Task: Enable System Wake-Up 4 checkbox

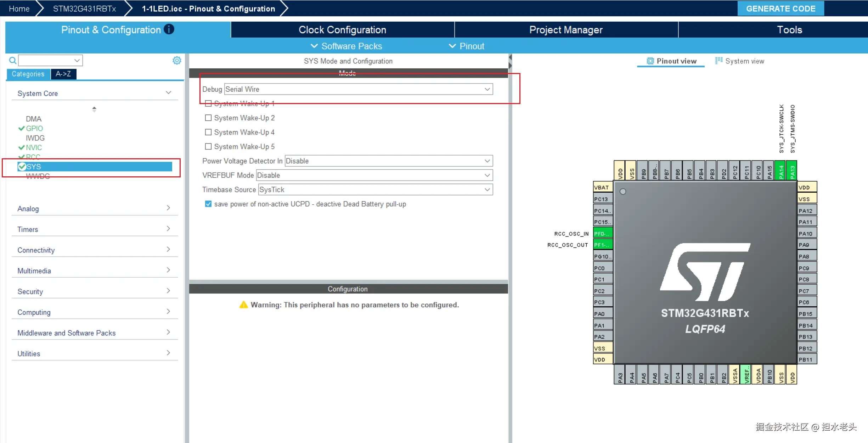Action: [208, 132]
